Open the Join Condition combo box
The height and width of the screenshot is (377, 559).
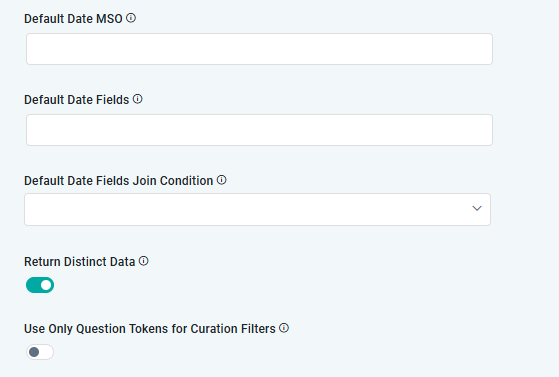(257, 209)
